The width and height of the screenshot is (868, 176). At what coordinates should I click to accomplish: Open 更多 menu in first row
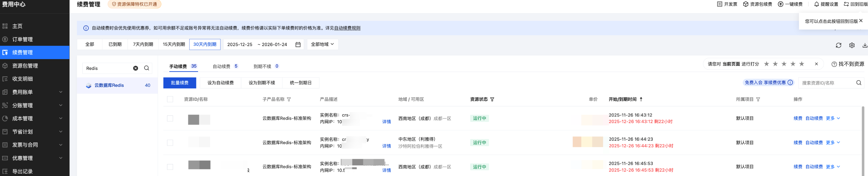(x=832, y=118)
